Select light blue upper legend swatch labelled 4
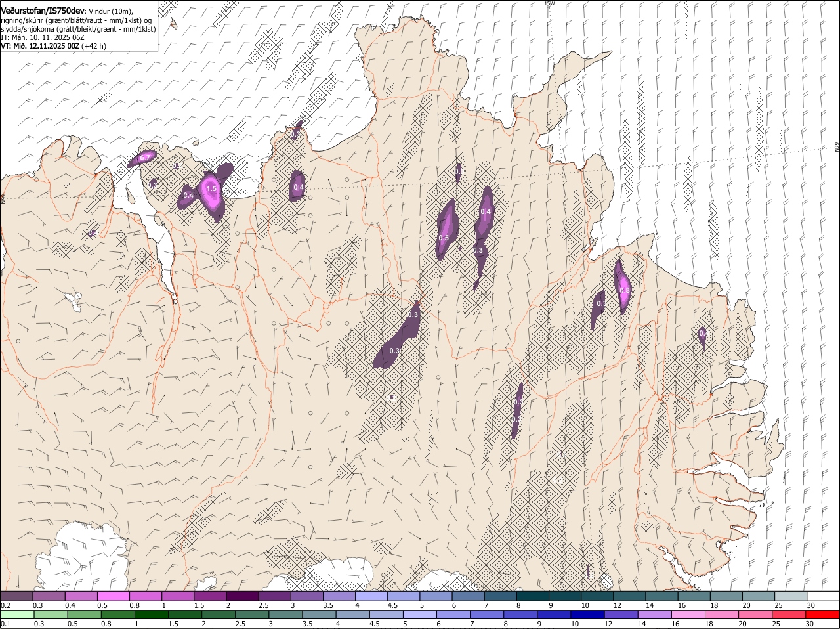The height and width of the screenshot is (629, 840). coord(371,596)
